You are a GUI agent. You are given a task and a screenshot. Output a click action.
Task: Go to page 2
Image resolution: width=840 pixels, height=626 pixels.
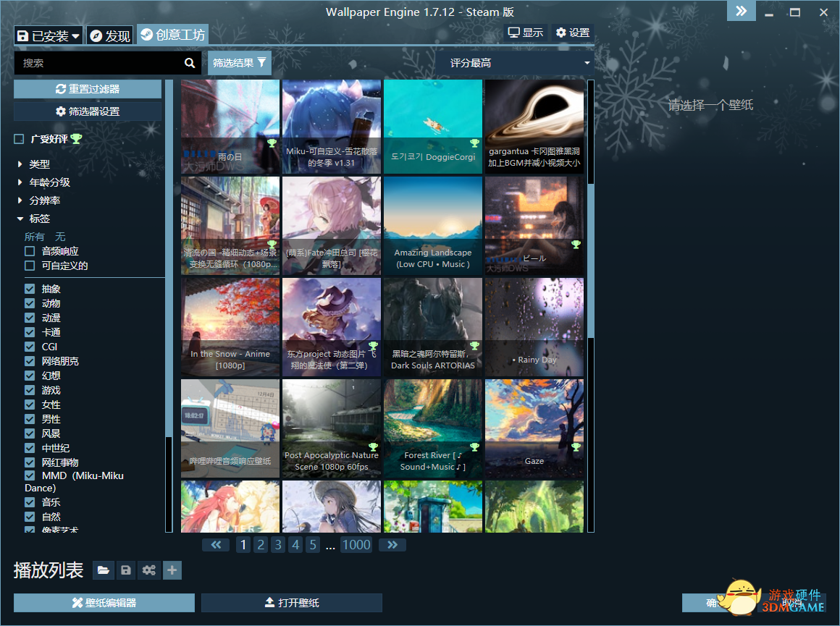click(261, 545)
